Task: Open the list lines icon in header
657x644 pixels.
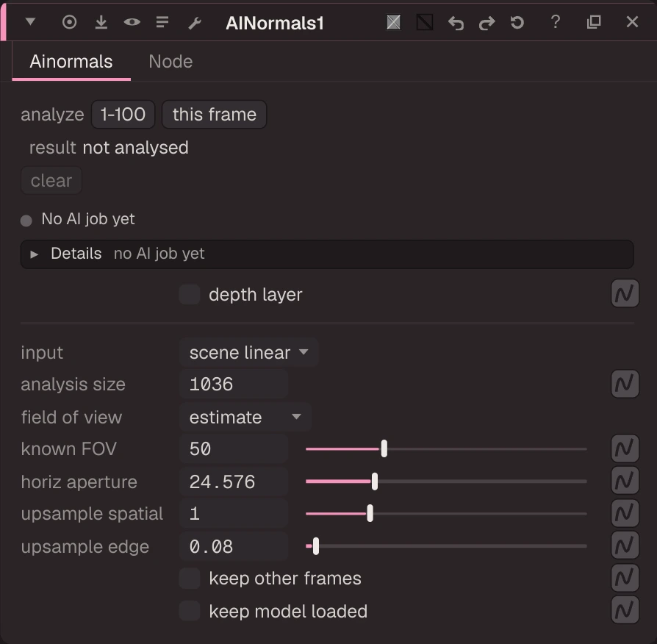Action: (x=162, y=22)
